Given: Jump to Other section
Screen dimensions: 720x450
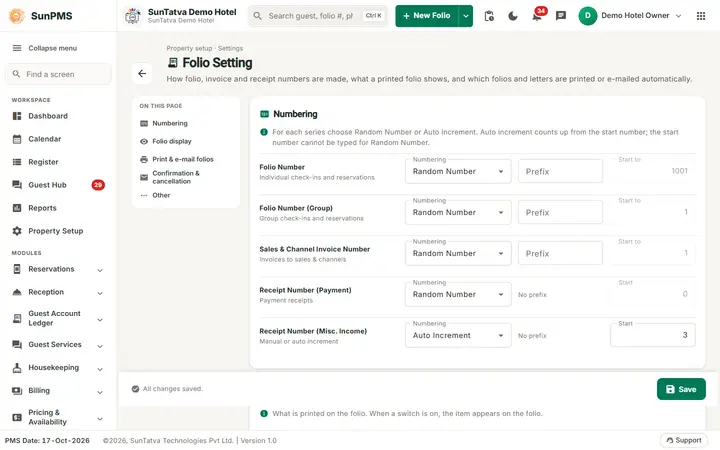Looking at the screenshot, I should [x=161, y=195].
